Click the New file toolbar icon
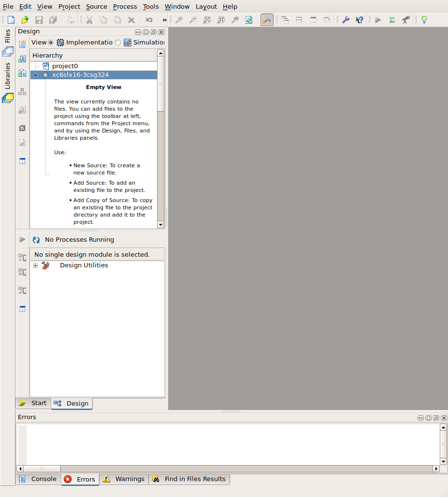448x497 pixels. pos(11,20)
